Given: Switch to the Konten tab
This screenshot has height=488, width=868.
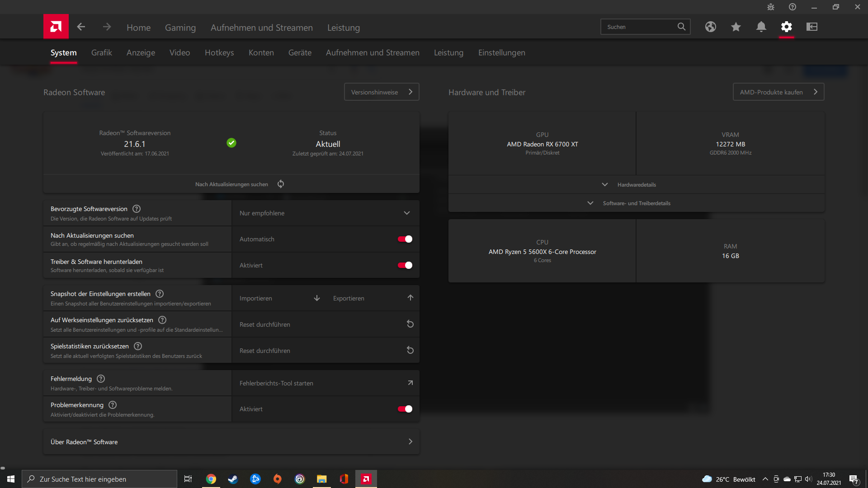Looking at the screenshot, I should [x=261, y=52].
